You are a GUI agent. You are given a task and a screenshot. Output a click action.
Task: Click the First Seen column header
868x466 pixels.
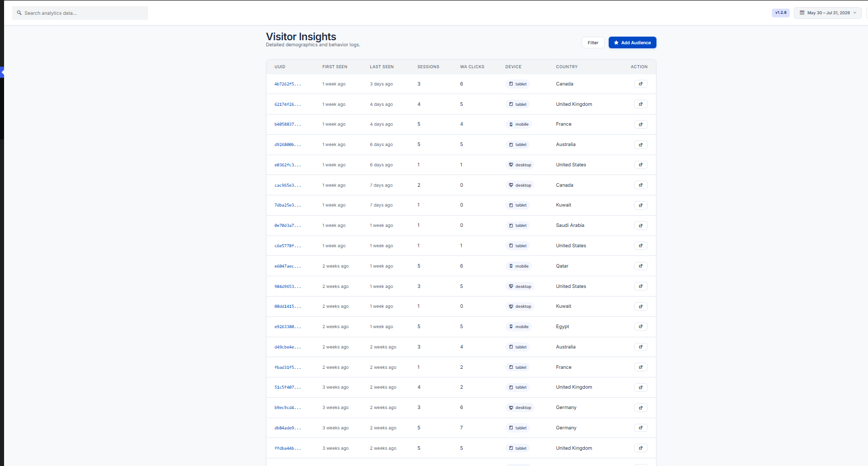(335, 67)
